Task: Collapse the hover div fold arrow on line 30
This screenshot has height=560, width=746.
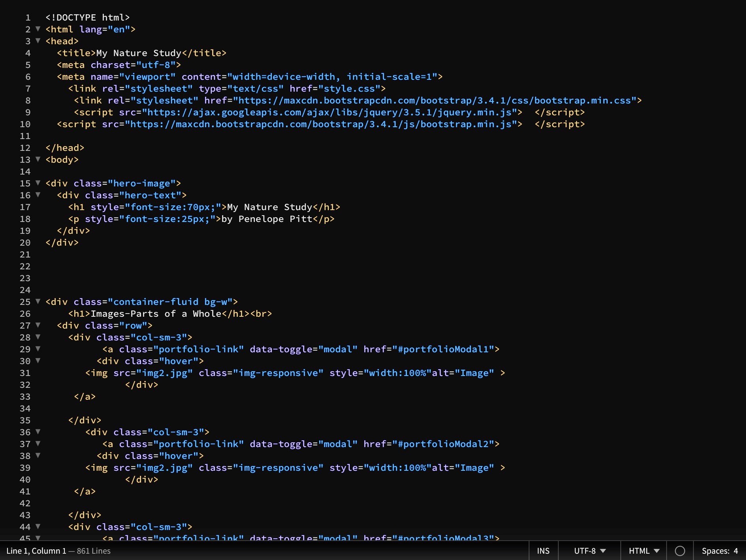Action: (38, 361)
